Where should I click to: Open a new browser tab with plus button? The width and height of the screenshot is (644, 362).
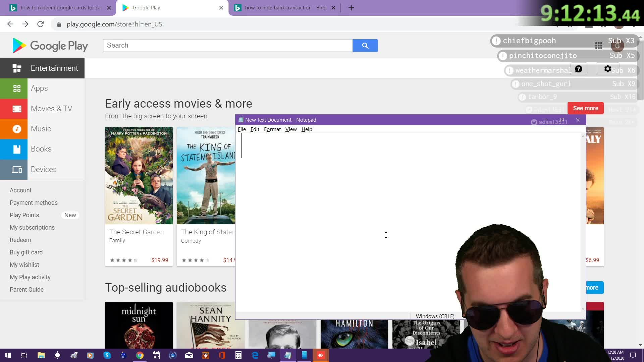pos(351,8)
